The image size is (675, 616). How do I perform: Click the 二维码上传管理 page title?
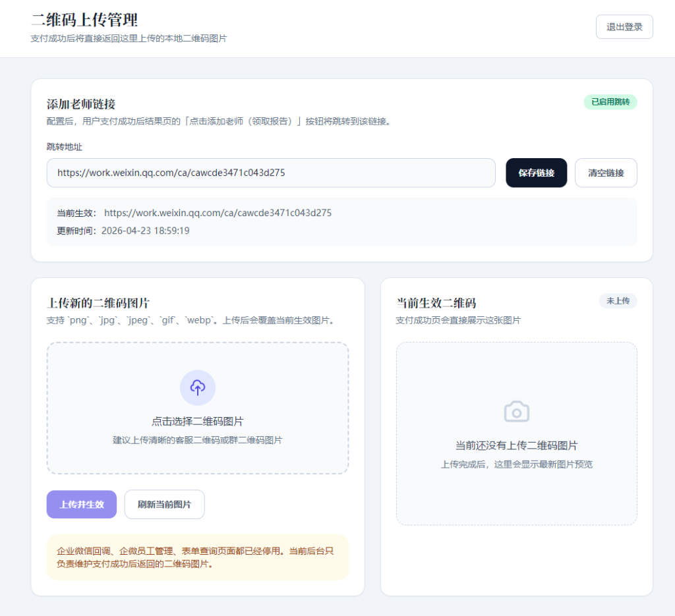pos(84,20)
